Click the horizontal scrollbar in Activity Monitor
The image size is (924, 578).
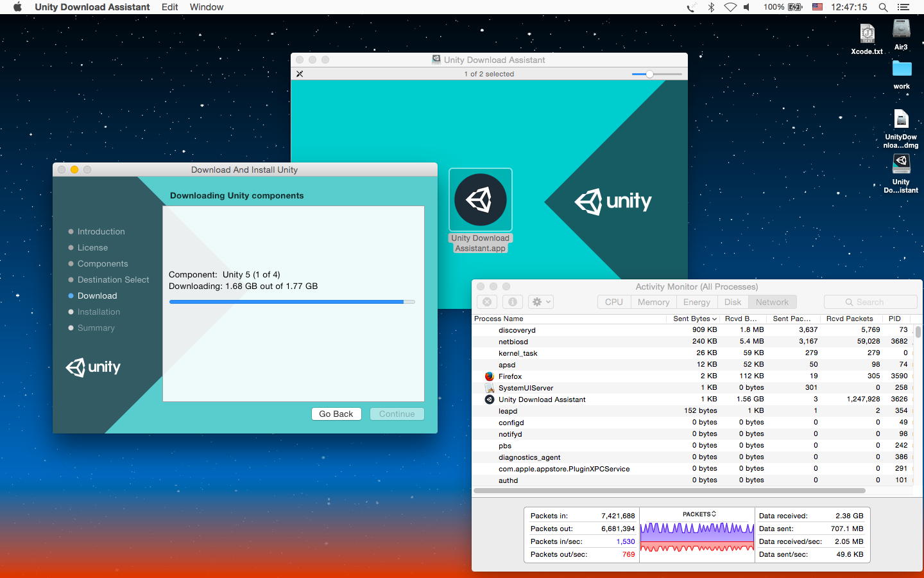click(669, 491)
